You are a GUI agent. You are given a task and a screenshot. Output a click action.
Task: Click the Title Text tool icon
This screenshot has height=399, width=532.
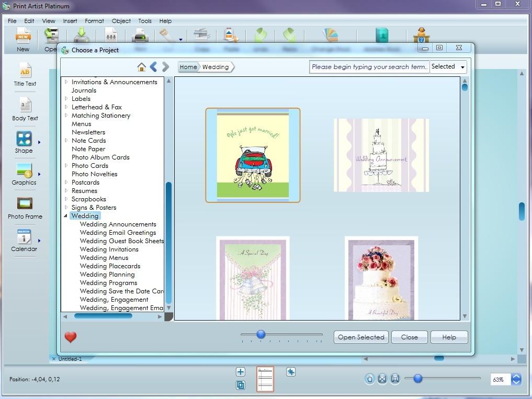click(25, 71)
